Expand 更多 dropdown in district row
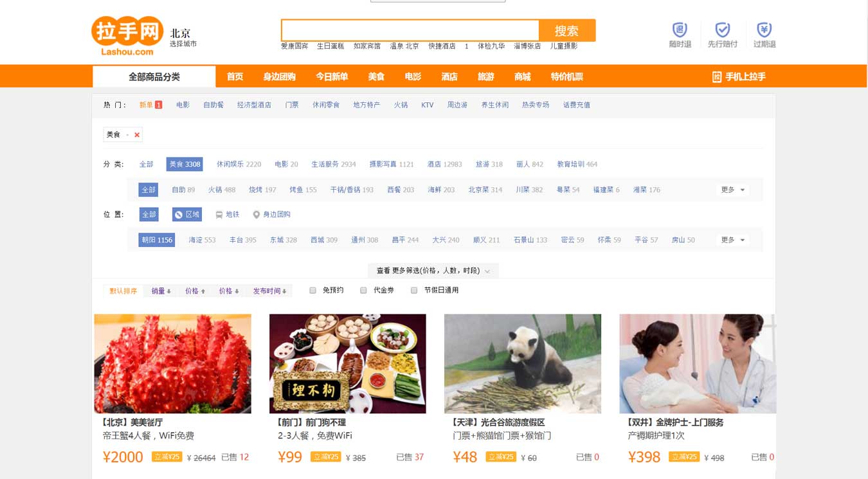The height and width of the screenshot is (479, 868). point(733,240)
